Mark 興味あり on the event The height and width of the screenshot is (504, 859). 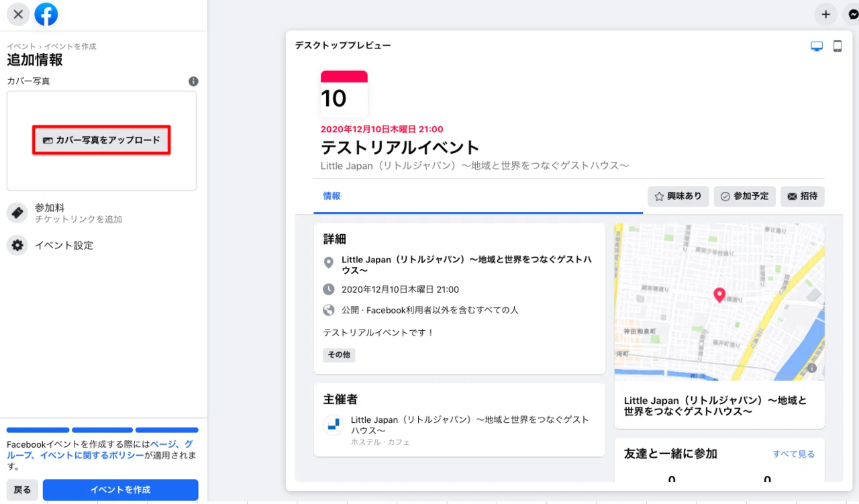[678, 197]
